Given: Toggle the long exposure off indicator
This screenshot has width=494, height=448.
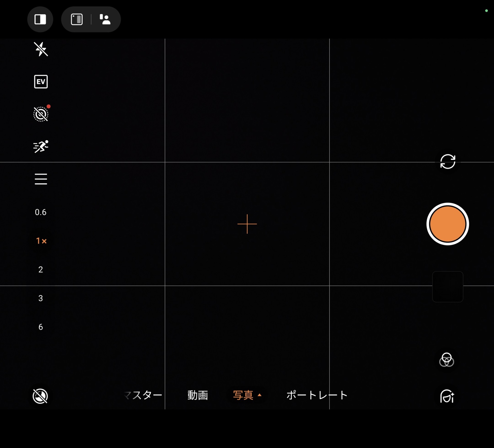Looking at the screenshot, I should (x=41, y=114).
